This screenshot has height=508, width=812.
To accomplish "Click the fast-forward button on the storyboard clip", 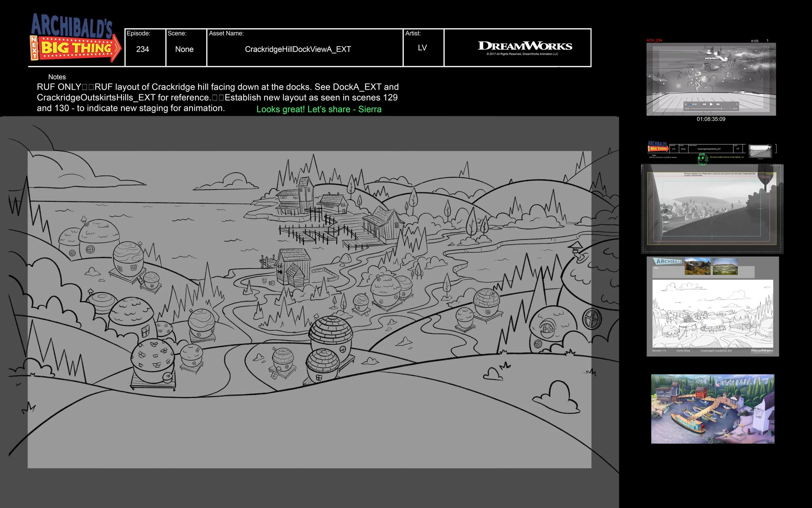I will (x=718, y=104).
